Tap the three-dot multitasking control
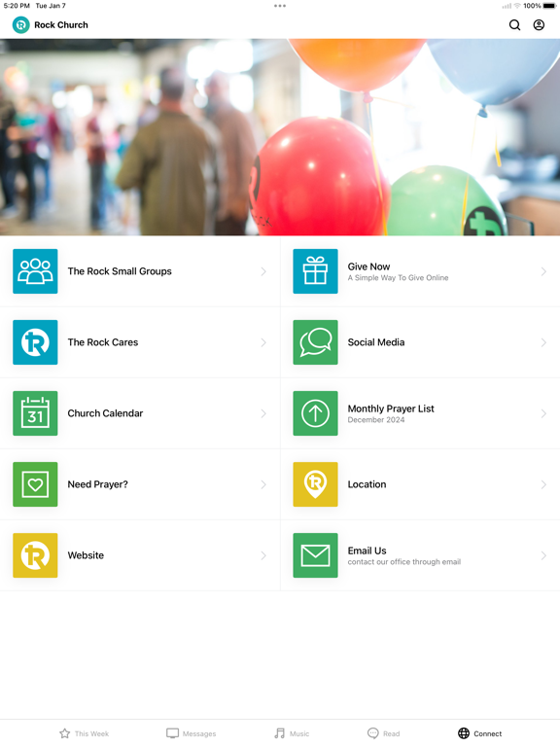 280,6
